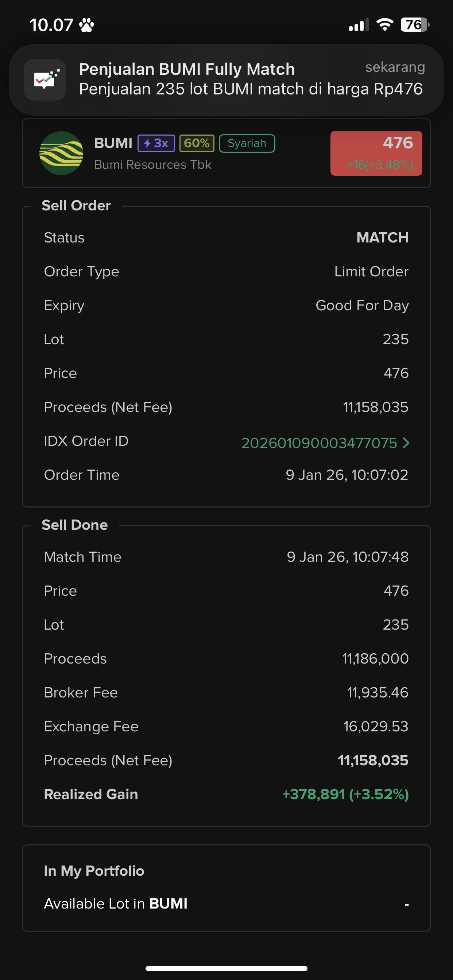Expand IDX Order ID chevron arrow
453x980 pixels.
[x=406, y=443]
